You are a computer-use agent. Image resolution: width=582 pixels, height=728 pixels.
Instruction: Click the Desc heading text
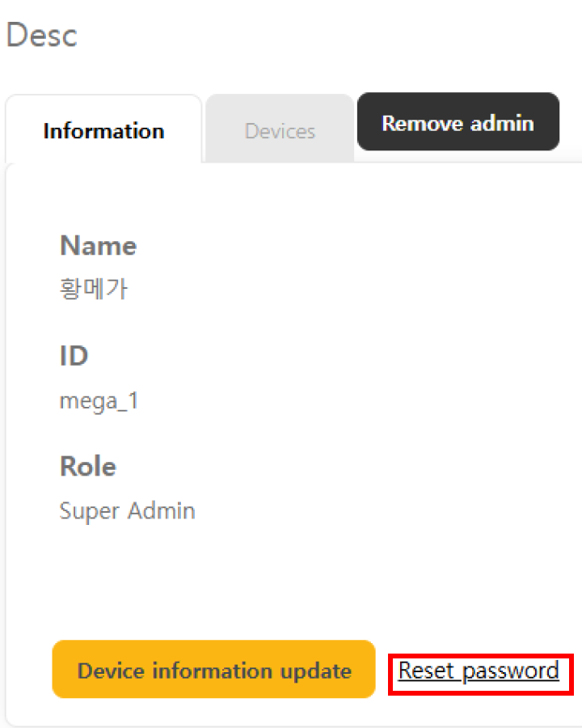tap(42, 36)
